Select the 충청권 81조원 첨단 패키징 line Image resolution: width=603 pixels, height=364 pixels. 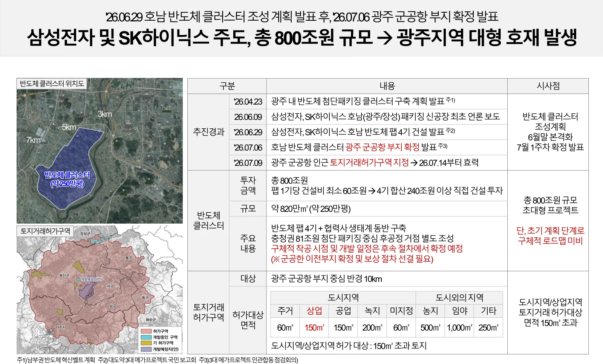(x=362, y=238)
